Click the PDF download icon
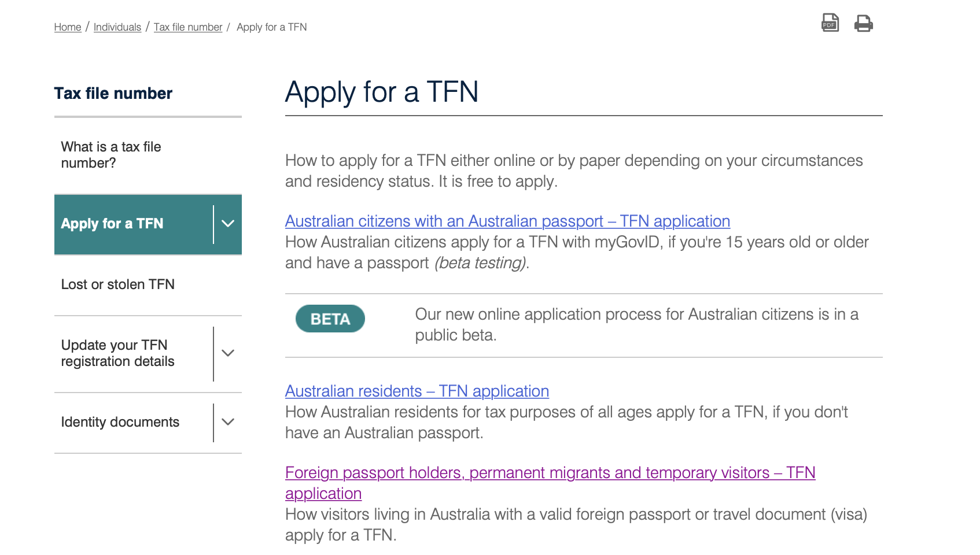 pos(830,23)
